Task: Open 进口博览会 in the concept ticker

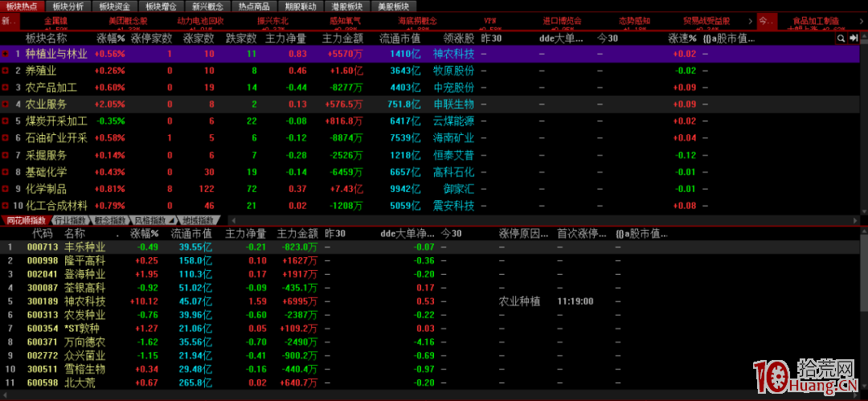Action: pos(562,21)
